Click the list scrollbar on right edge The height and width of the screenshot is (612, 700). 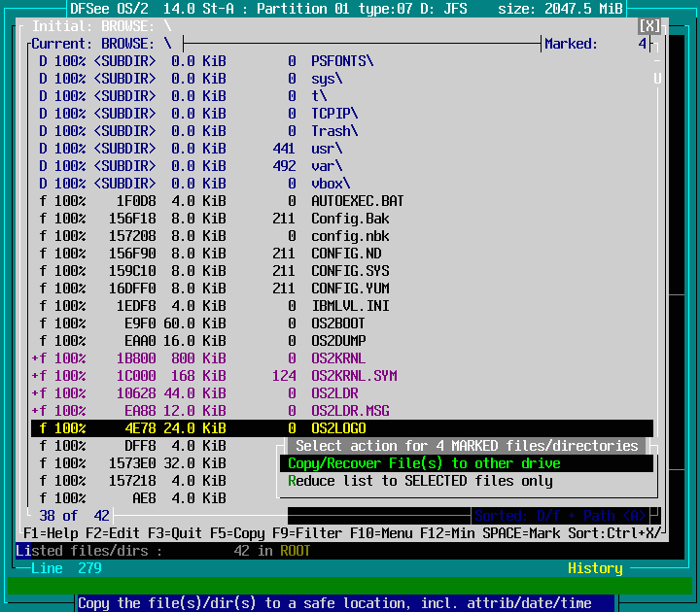click(657, 243)
